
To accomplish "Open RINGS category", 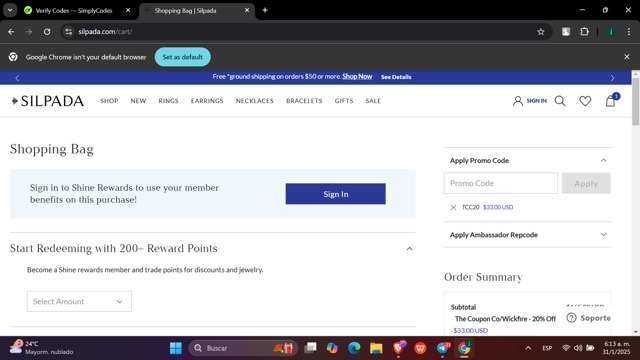I will coord(169,101).
